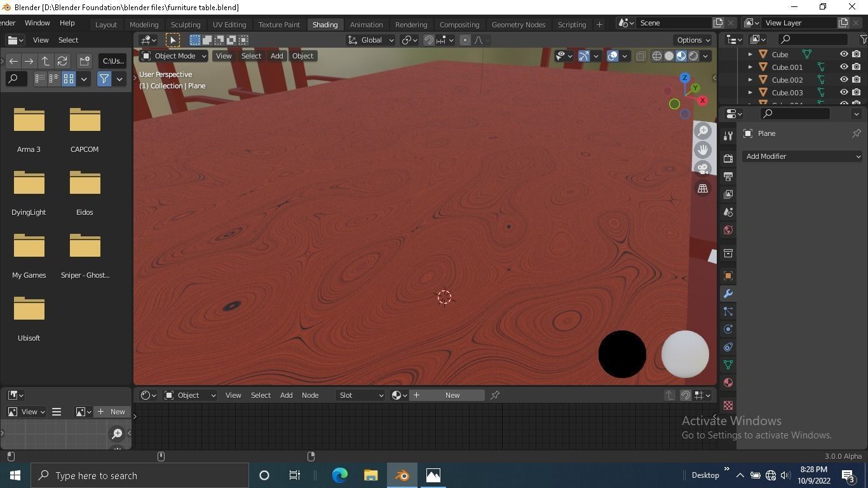Switch to the Geometry Nodes workspace tab
The width and height of the screenshot is (868, 488).
tap(519, 24)
